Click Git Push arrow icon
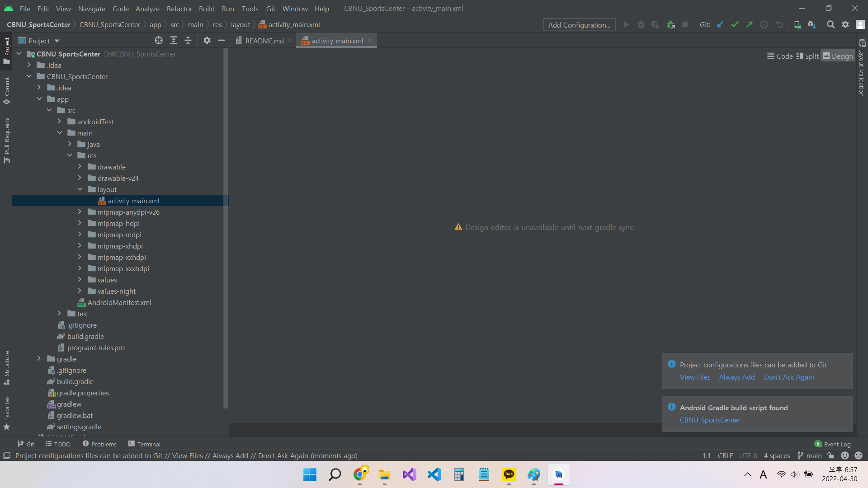Screen dimensions: 868x488 click(x=750, y=25)
